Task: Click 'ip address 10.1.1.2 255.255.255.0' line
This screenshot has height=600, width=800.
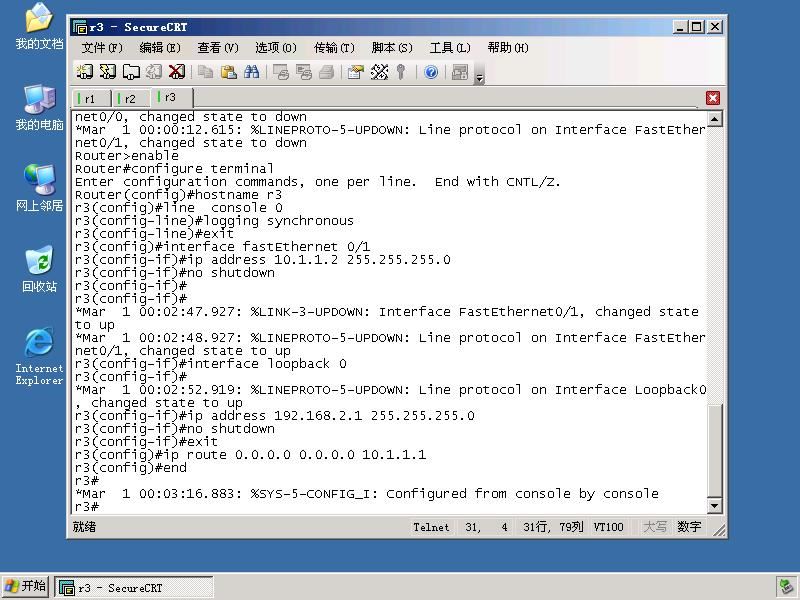Action: pyautogui.click(x=262, y=260)
